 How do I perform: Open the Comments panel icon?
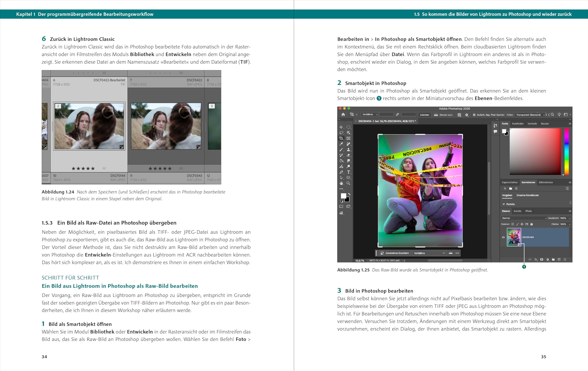click(x=495, y=132)
